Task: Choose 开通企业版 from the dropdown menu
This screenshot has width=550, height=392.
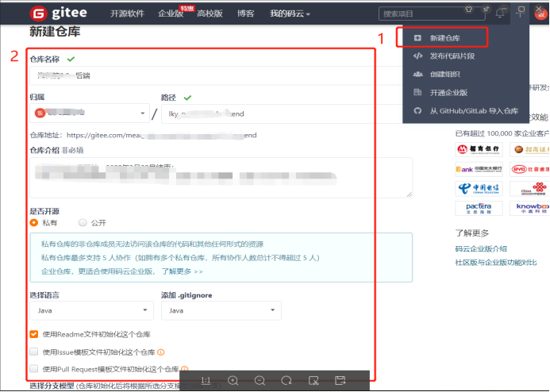Action: coord(465,92)
